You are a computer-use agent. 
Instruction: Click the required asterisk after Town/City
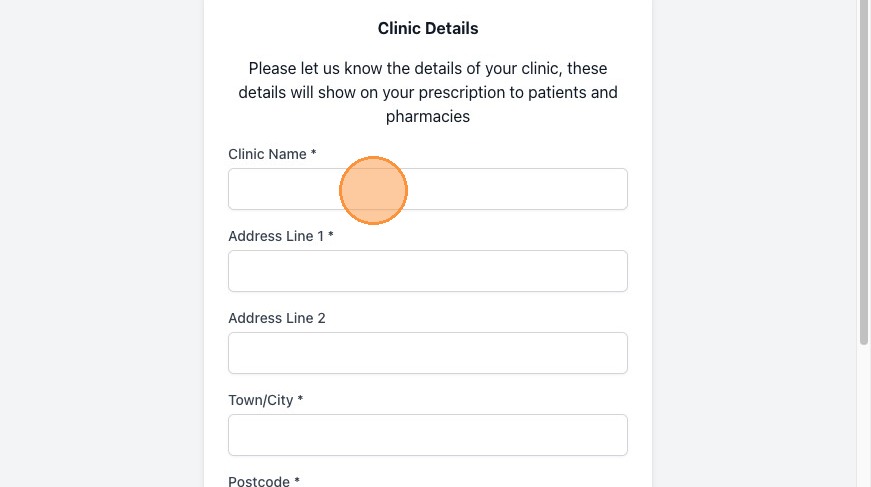300,399
